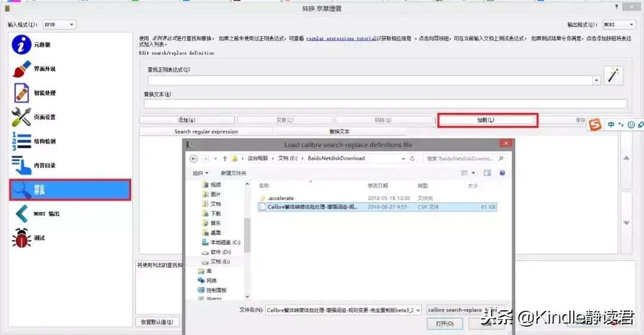The height and width of the screenshot is (335, 644).
Task: Sort files by 类型 column
Action: (x=423, y=186)
